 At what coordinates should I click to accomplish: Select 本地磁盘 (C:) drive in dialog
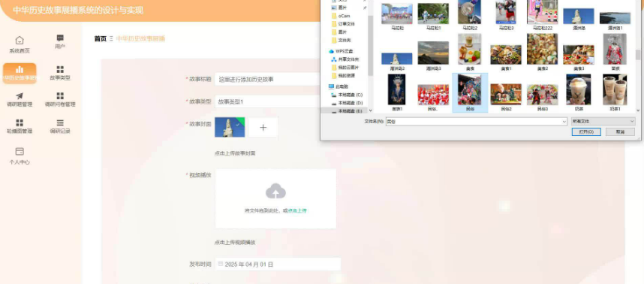[347, 95]
